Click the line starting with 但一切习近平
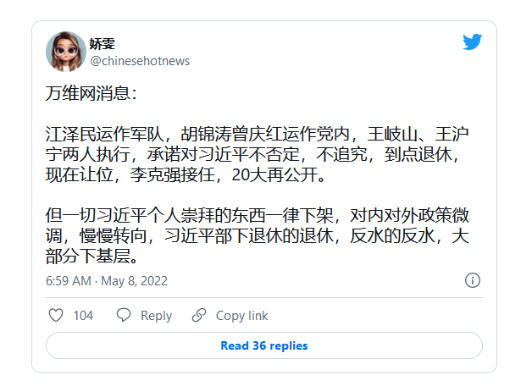532x392 pixels. (257, 217)
